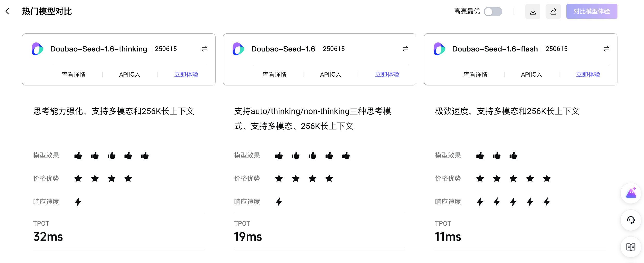Open the documentation book icon
The height and width of the screenshot is (263, 644).
[x=631, y=247]
